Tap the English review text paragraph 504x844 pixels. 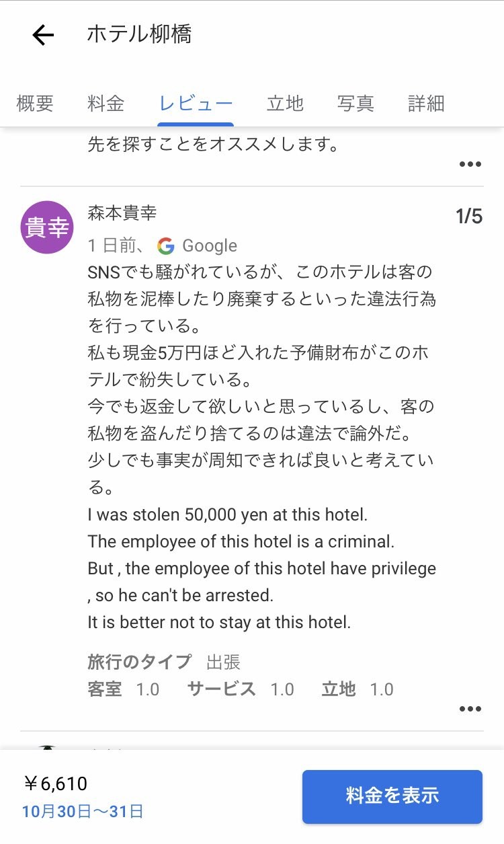point(261,568)
